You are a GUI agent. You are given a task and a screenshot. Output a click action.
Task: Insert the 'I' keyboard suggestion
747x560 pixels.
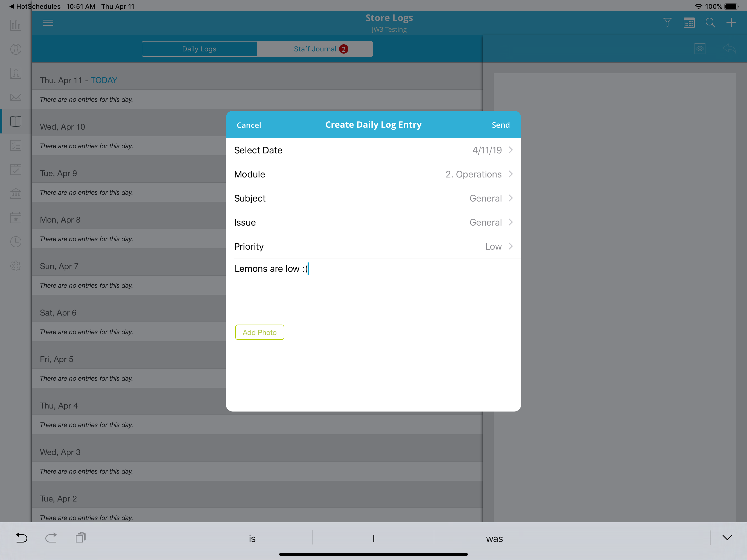(373, 538)
